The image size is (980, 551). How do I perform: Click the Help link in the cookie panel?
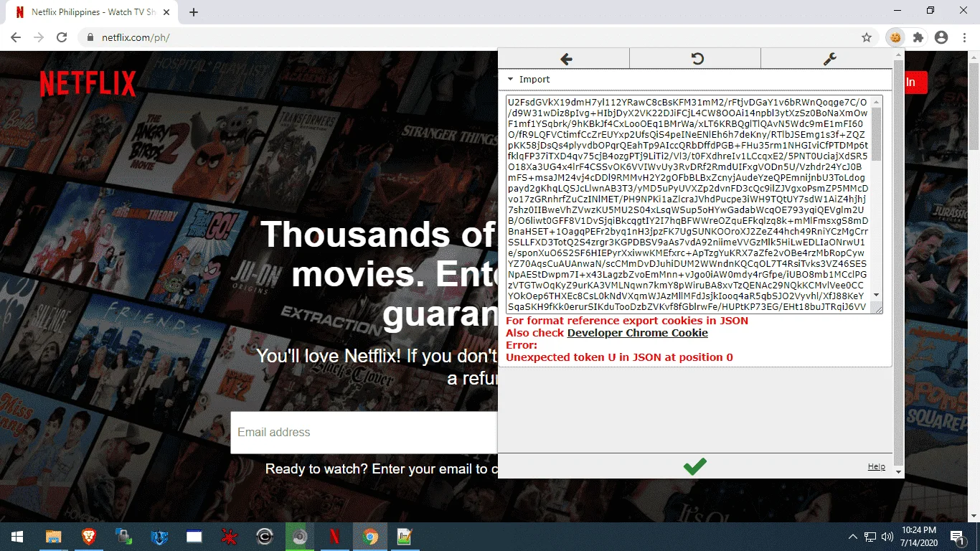[x=876, y=466]
